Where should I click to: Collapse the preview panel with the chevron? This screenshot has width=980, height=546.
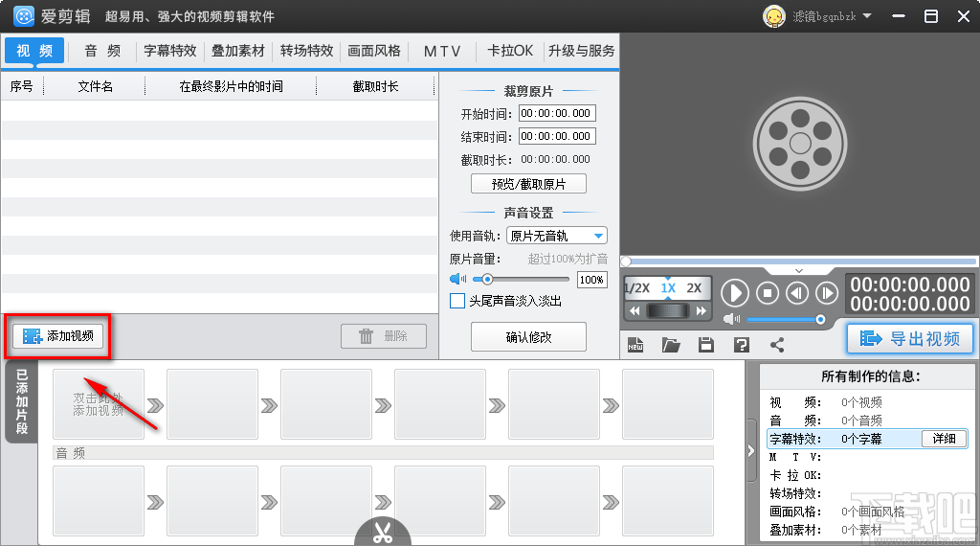tap(799, 271)
